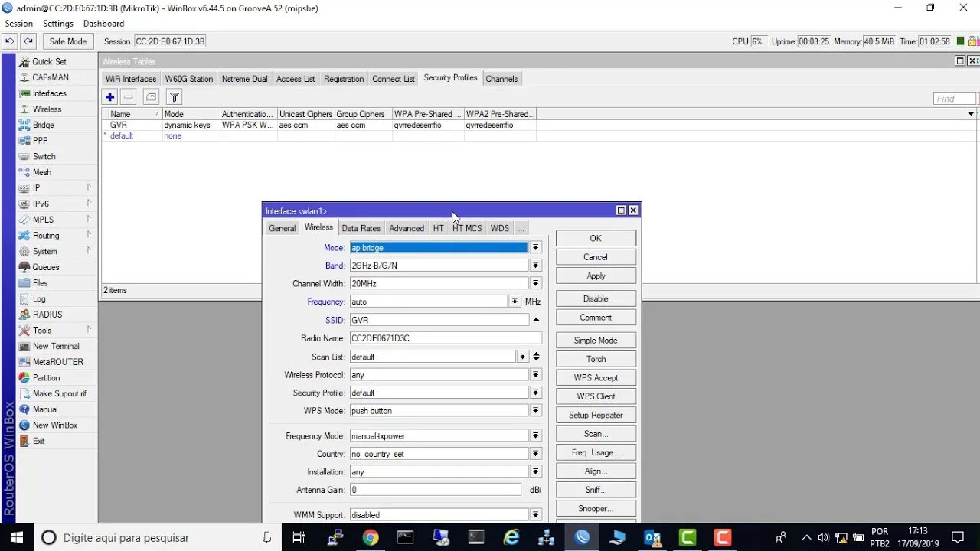Click the comment icon in Wireless Tables toolbar
The image size is (980, 551).
[x=152, y=97]
